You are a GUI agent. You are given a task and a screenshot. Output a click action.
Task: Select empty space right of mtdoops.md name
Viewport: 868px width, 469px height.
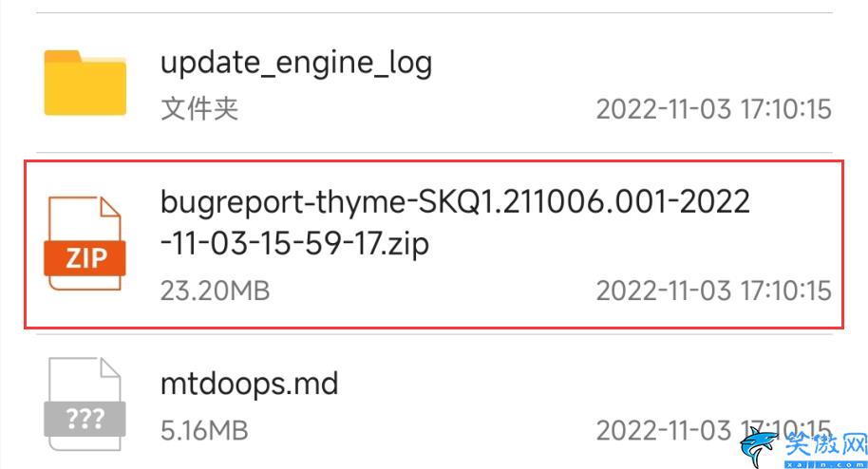point(581,384)
